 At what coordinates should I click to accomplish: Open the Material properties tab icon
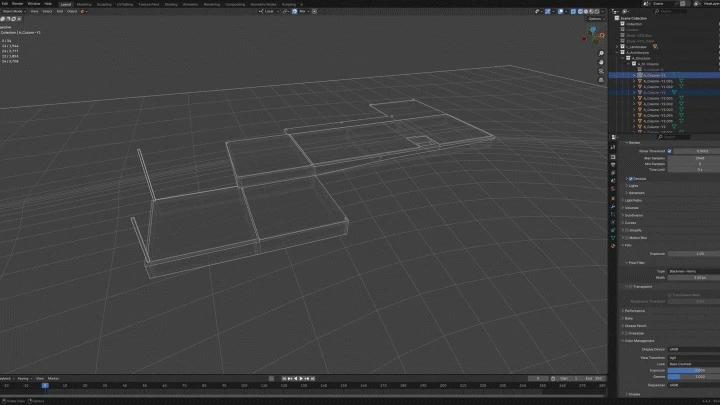coord(613,246)
